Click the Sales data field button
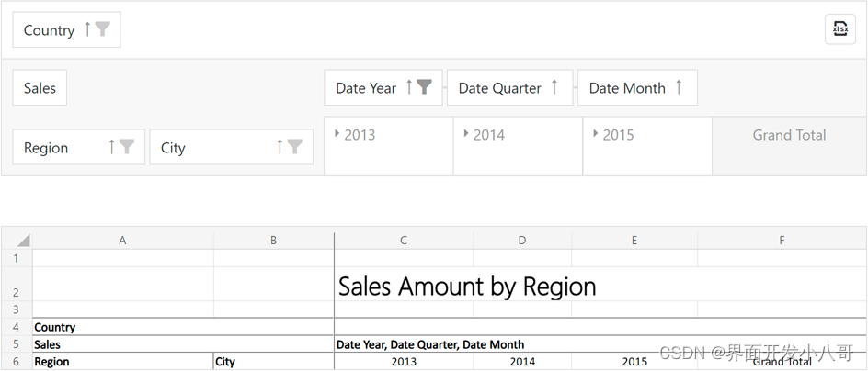The width and height of the screenshot is (868, 371). [40, 88]
